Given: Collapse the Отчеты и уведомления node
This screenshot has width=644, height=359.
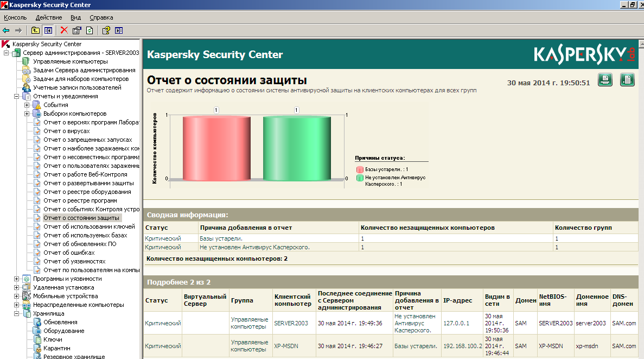Looking at the screenshot, I should tap(16, 96).
